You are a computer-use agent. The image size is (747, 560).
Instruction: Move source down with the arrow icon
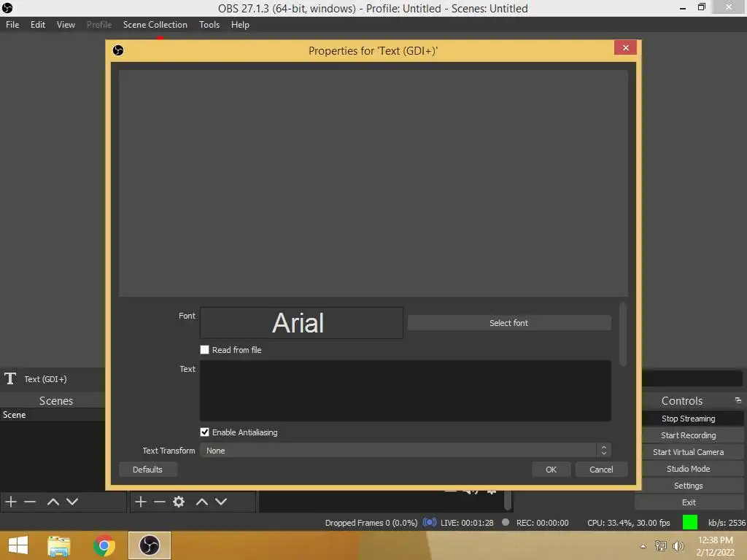pyautogui.click(x=220, y=502)
